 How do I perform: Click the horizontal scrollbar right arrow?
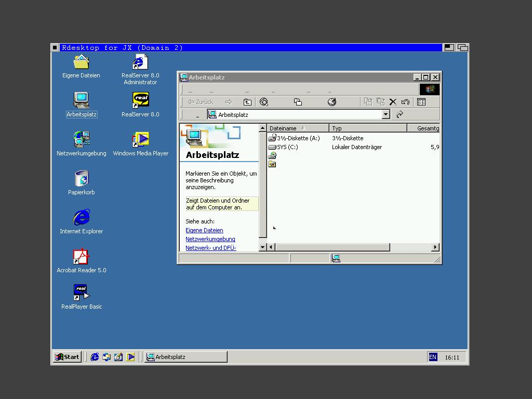click(x=435, y=247)
